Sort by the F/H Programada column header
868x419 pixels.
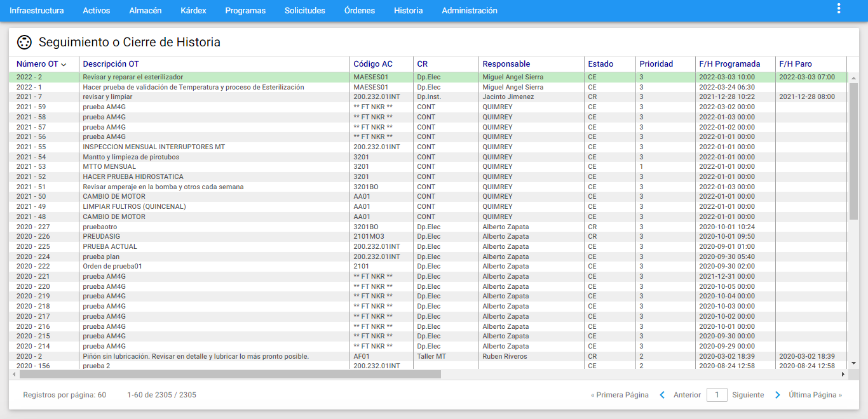click(729, 64)
